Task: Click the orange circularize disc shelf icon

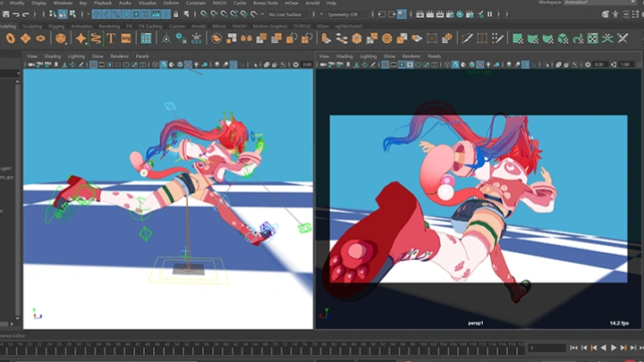Action: point(387,38)
